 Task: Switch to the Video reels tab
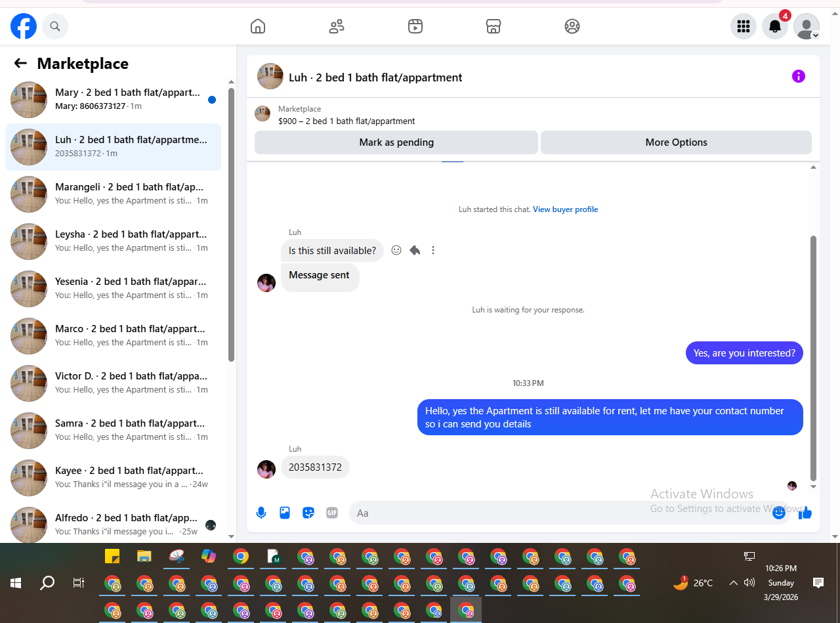(415, 26)
